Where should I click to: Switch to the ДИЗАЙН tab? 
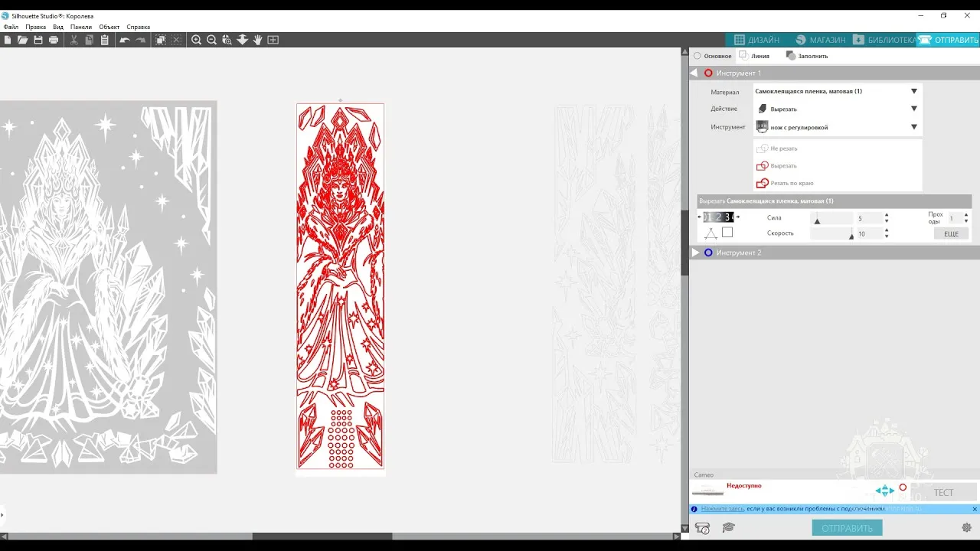pos(756,40)
